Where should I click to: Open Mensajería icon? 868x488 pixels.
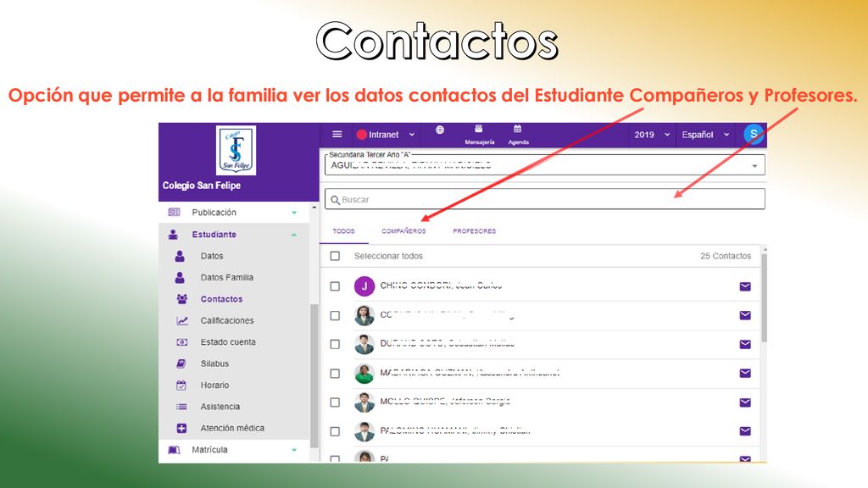pyautogui.click(x=479, y=129)
